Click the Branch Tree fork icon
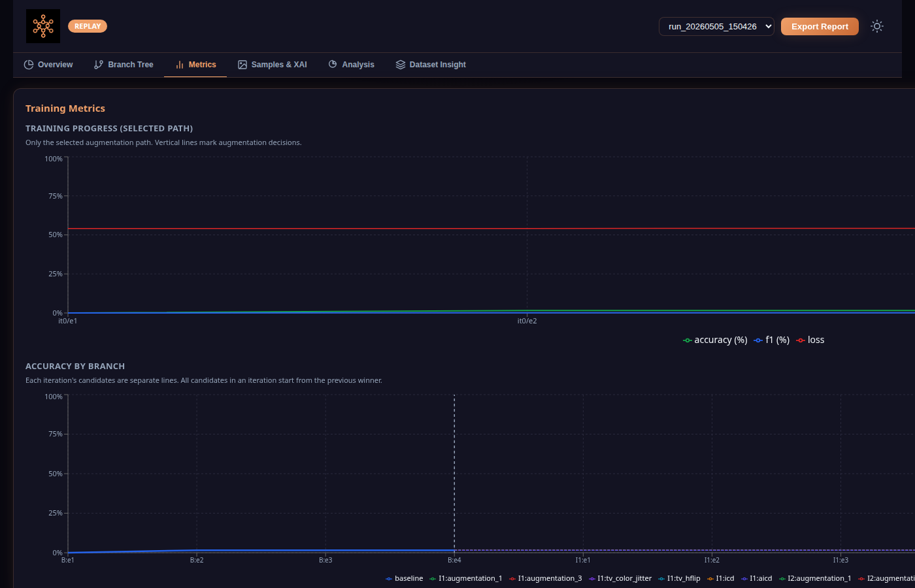Image resolution: width=915 pixels, height=588 pixels. 99,65
